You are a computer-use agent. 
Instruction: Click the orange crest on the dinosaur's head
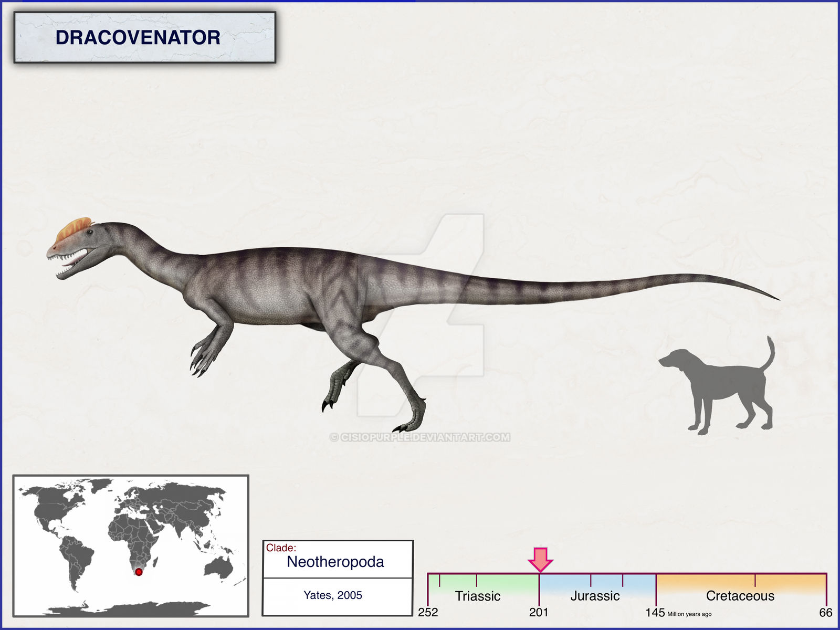(x=74, y=229)
